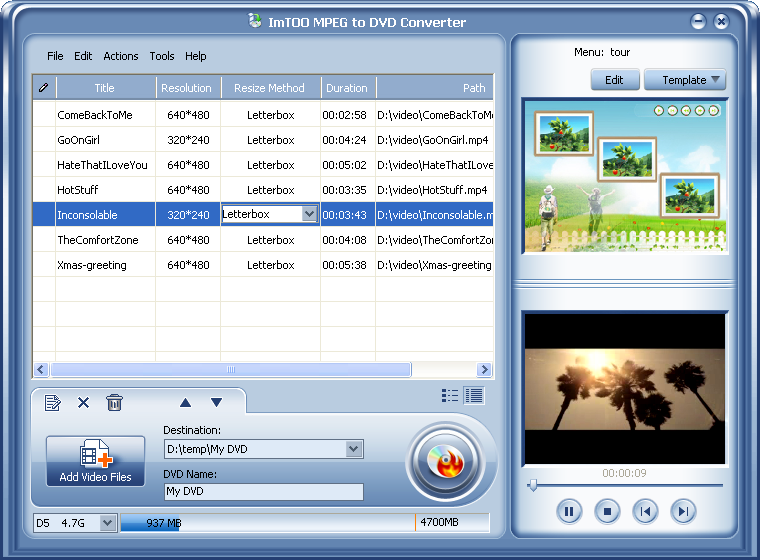Select the GoOnGirl title

point(79,140)
